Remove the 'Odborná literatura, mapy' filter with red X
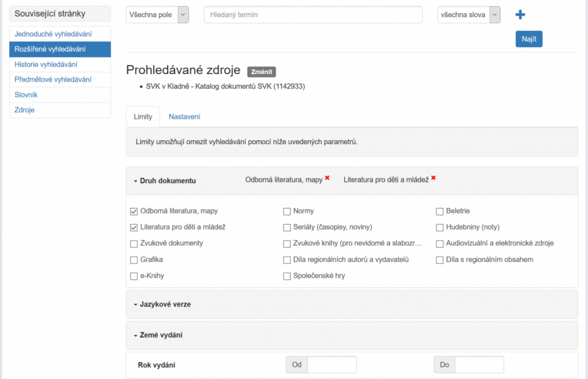588x379 pixels. 327,178
